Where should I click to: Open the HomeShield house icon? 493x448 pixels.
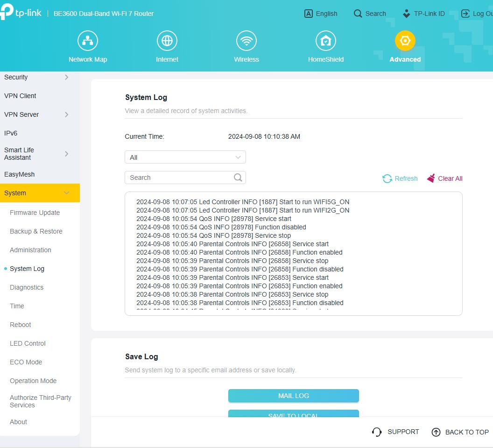325,41
